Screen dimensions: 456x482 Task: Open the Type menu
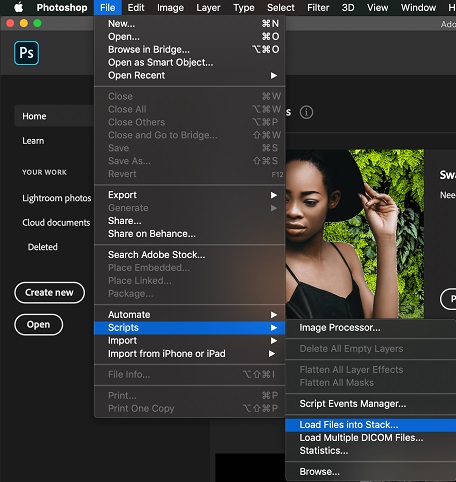(x=244, y=7)
